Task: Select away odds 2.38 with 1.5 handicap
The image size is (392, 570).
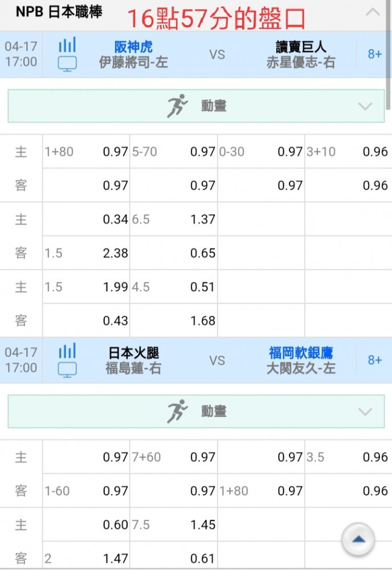Action: pos(87,253)
